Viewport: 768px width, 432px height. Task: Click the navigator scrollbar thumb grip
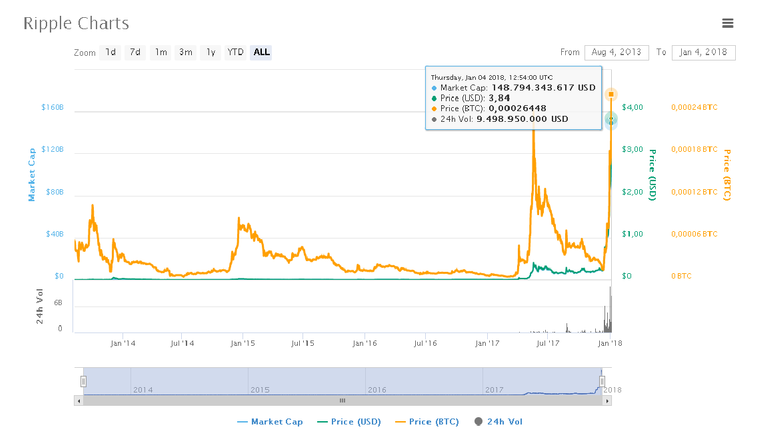click(x=342, y=401)
